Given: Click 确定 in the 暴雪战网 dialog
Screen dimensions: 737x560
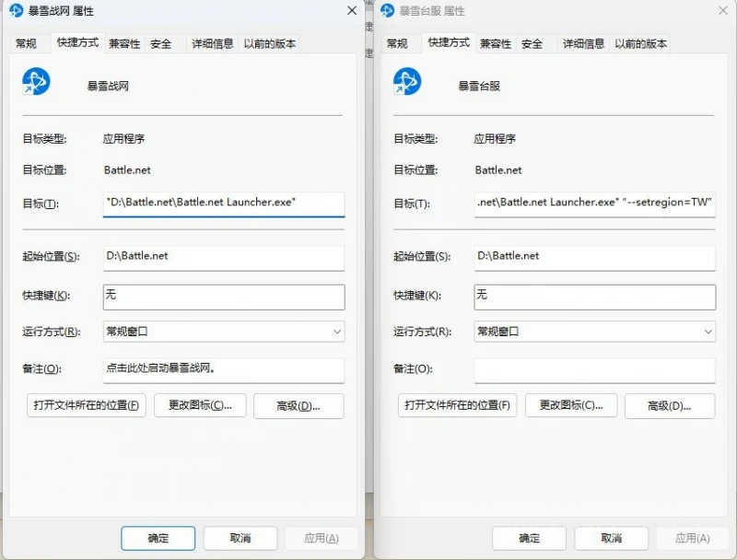Looking at the screenshot, I should coord(158,538).
